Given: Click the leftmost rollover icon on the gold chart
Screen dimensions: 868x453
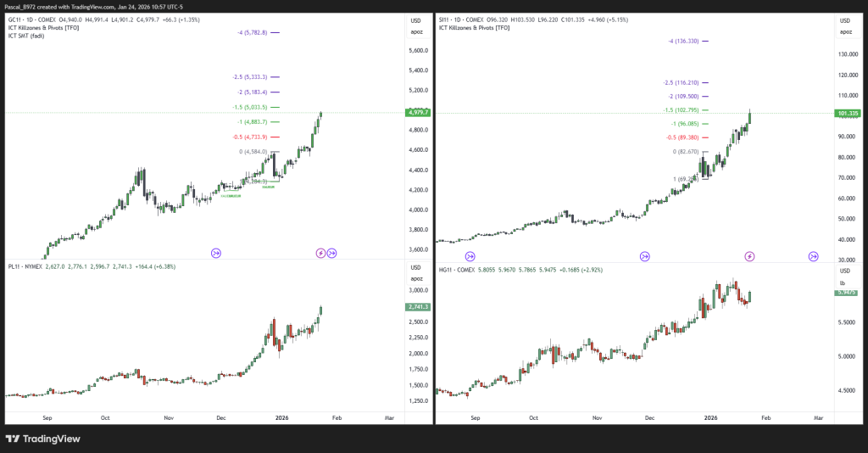Looking at the screenshot, I should click(x=215, y=253).
